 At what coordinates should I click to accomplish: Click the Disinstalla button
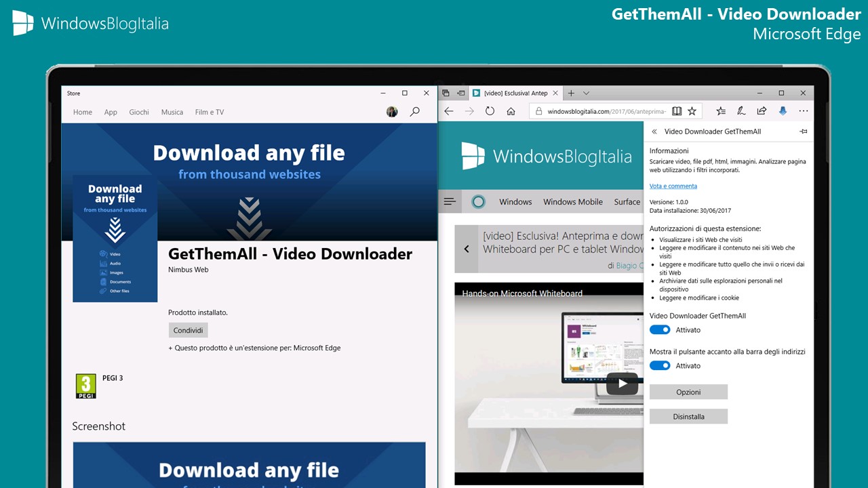688,416
